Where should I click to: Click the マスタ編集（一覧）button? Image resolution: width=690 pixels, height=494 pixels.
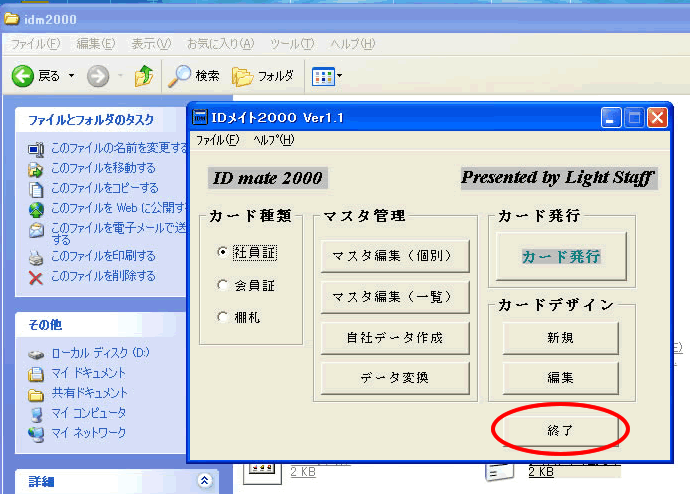click(x=395, y=297)
